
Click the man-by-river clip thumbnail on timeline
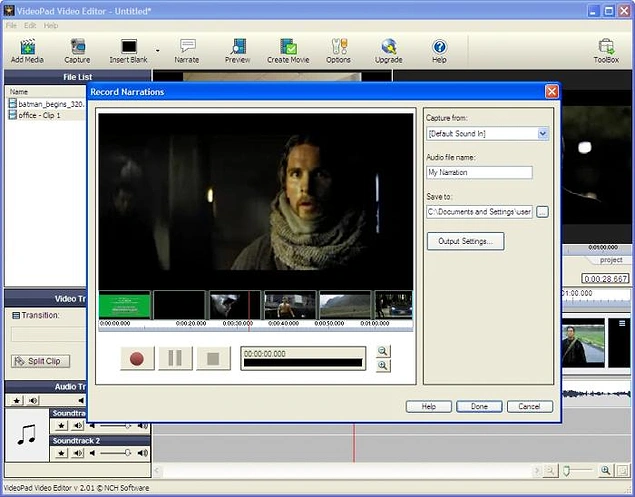point(583,343)
